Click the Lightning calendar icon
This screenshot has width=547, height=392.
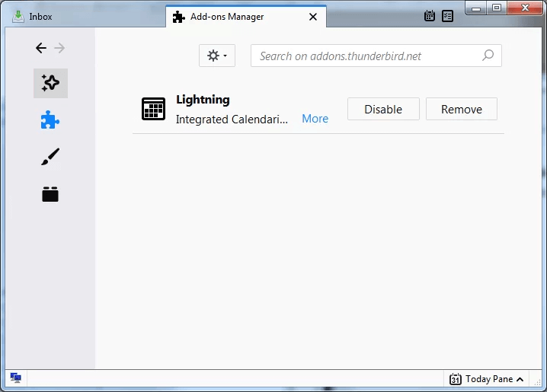[153, 109]
